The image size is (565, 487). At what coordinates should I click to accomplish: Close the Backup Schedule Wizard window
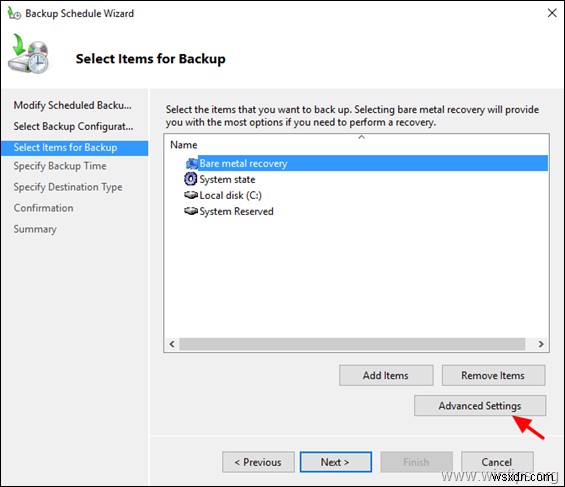[x=552, y=13]
